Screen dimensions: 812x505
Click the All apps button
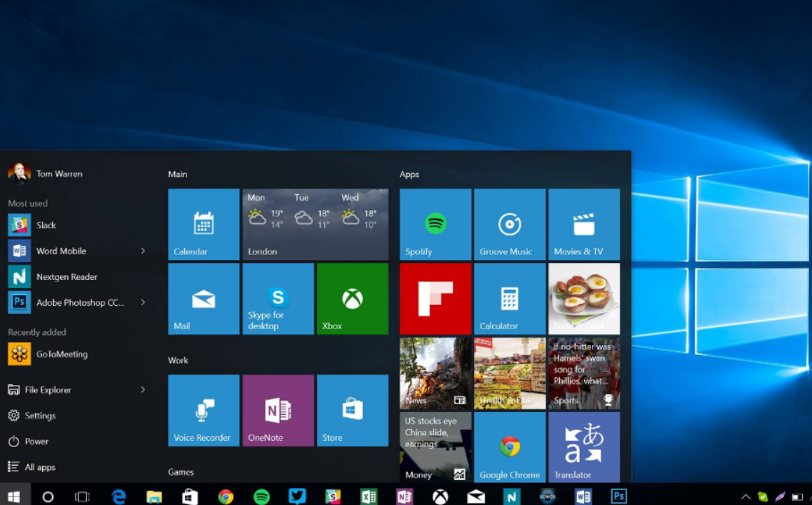pyautogui.click(x=39, y=467)
